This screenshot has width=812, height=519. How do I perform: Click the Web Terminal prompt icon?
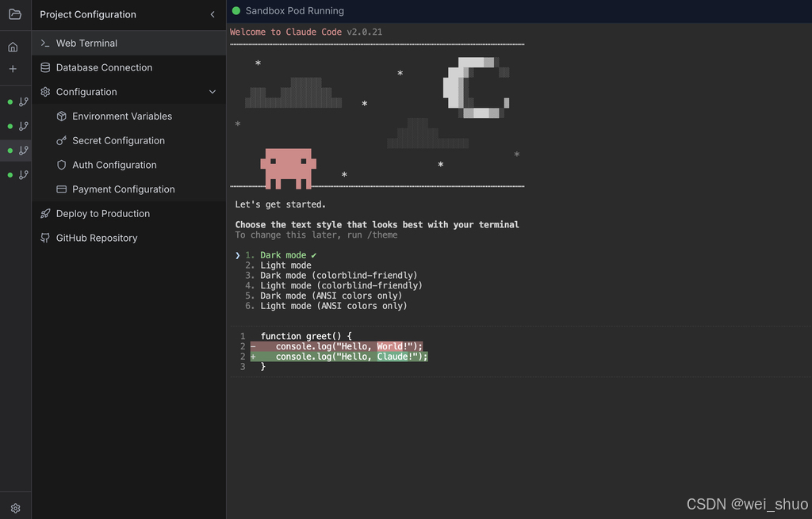[45, 43]
